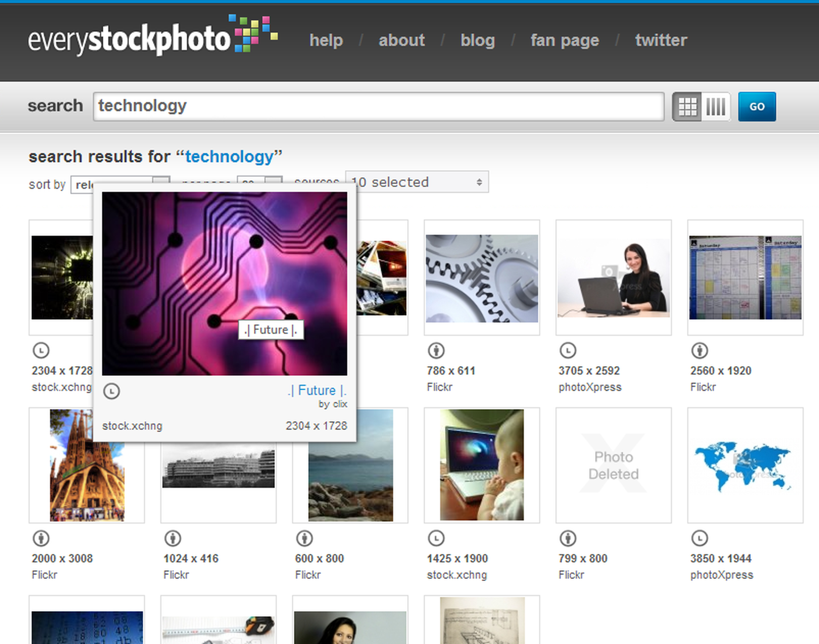This screenshot has width=819, height=644.
Task: Click Flickr source under 786 x 611
Action: [x=440, y=387]
